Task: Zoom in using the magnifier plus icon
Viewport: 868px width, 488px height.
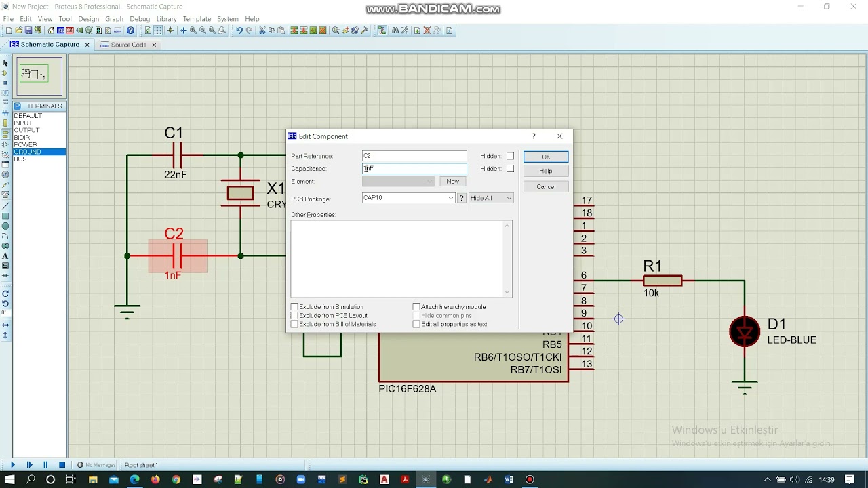Action: pyautogui.click(x=193, y=30)
